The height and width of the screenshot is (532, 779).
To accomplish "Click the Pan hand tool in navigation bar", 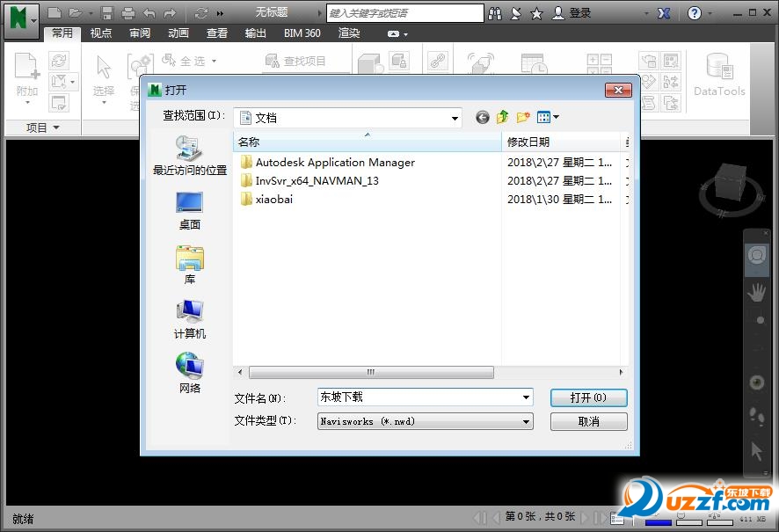I will tap(757, 293).
